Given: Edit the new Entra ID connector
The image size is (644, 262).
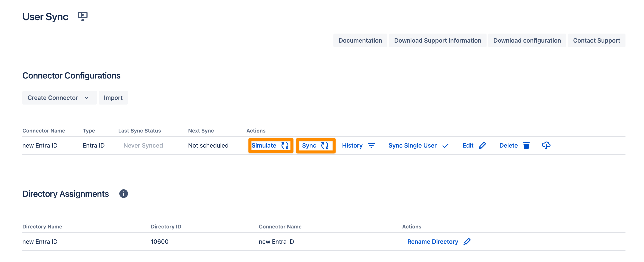Looking at the screenshot, I should [474, 145].
